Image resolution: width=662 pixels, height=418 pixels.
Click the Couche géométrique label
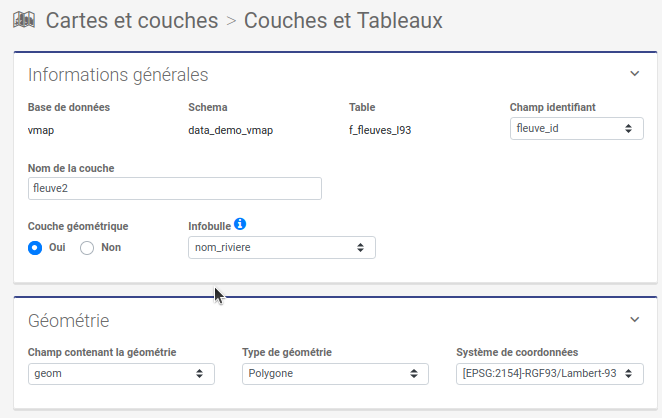[x=78, y=226]
